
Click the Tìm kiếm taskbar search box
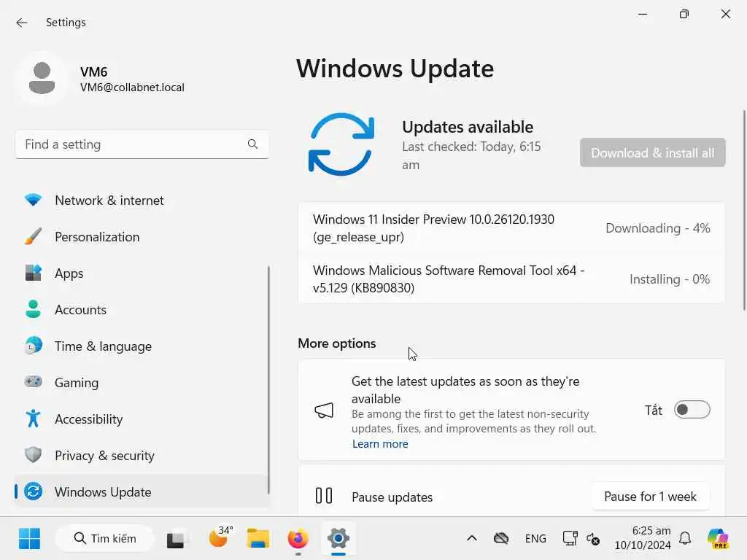click(105, 539)
